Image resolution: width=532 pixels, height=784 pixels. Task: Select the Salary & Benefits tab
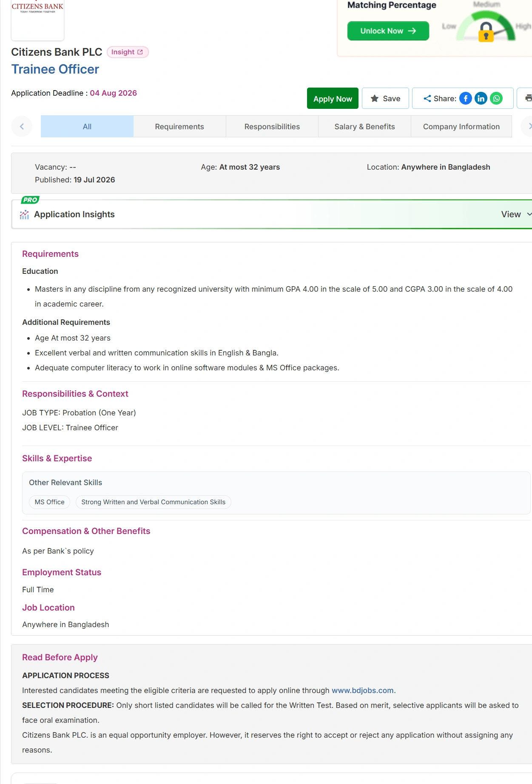[x=365, y=127]
